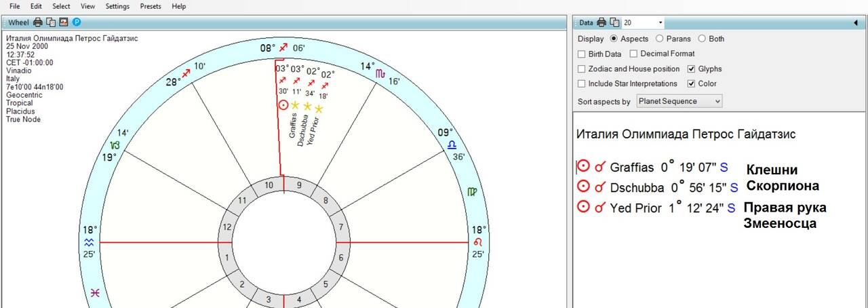
Task: Click the conjunction glyph in the Dschubba row
Action: click(599, 187)
